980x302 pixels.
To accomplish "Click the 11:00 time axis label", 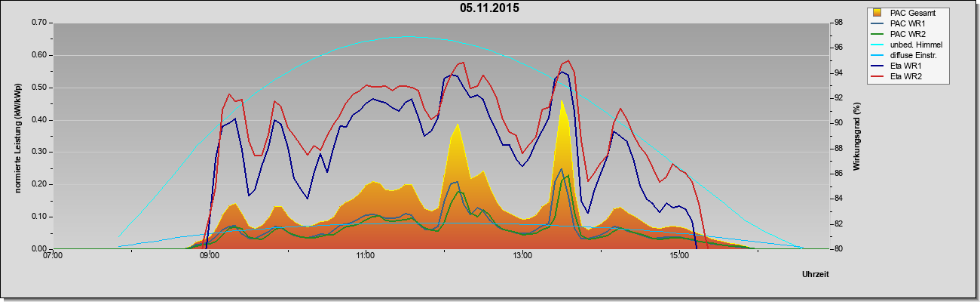I will (x=366, y=257).
